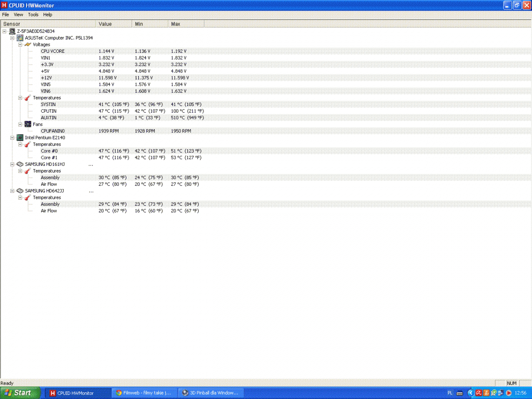Image resolution: width=532 pixels, height=399 pixels.
Task: Switch to 3D Pinball window in taskbar
Action: pos(210,393)
